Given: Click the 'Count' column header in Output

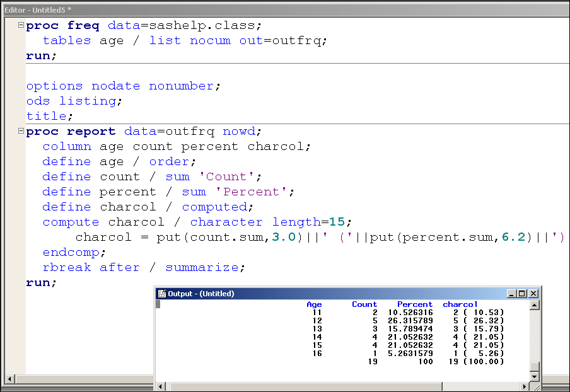Looking at the screenshot, I should pyautogui.click(x=364, y=304).
